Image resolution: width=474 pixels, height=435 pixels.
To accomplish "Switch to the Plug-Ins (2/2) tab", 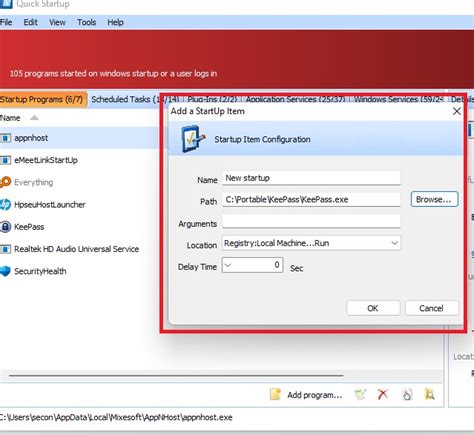I will (x=212, y=99).
